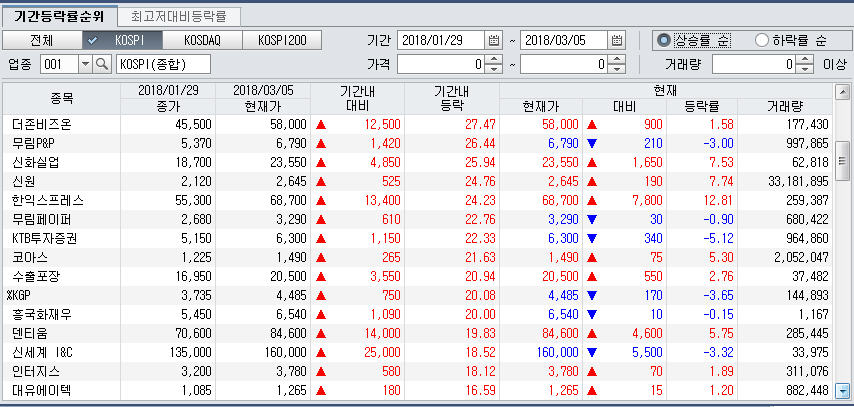Select the KGP stock row
This screenshot has height=407, width=854.
pos(418,295)
